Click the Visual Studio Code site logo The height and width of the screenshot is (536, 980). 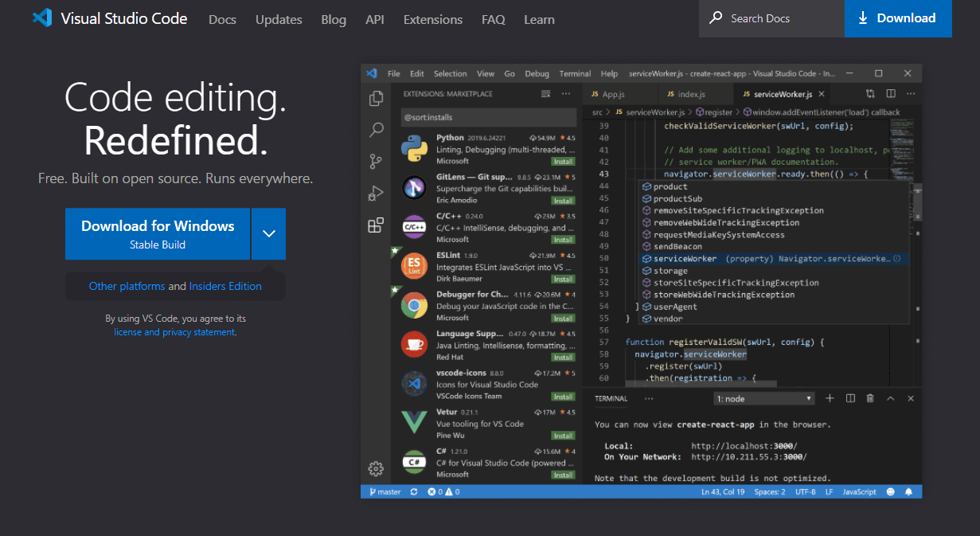[110, 18]
